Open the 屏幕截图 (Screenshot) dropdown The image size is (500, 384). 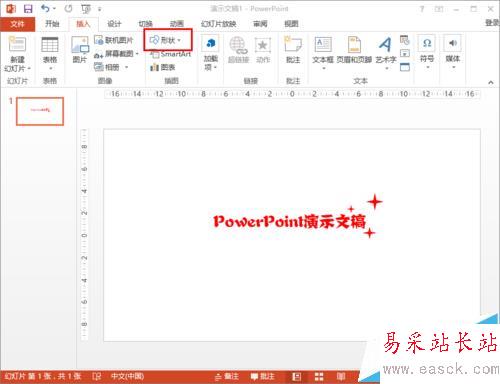(x=116, y=54)
